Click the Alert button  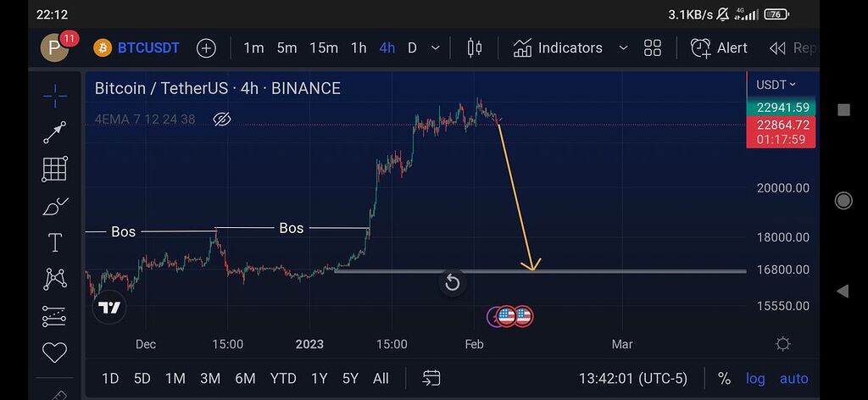point(719,47)
